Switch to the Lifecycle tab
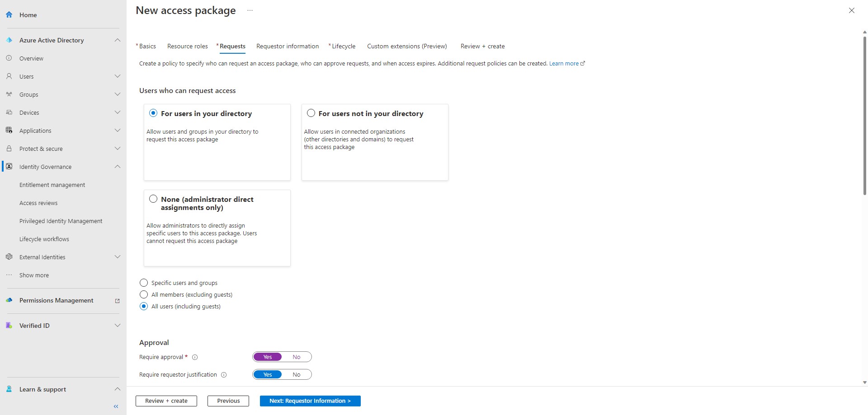 (x=343, y=46)
